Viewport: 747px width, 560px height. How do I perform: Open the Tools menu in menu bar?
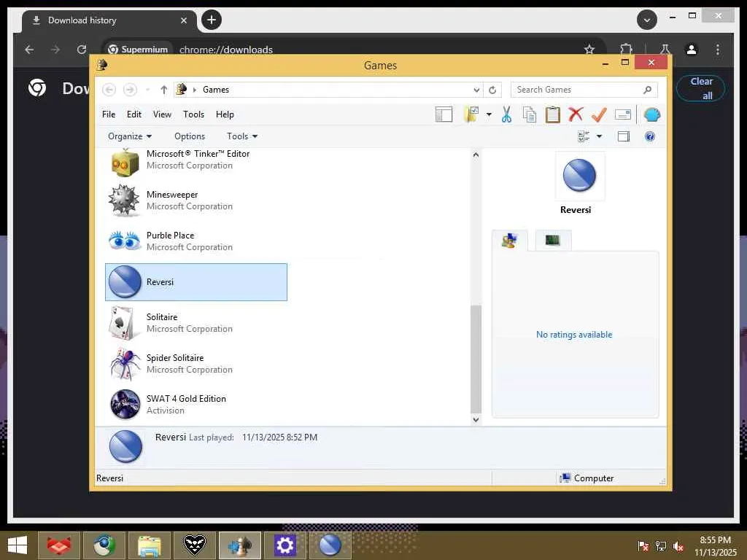pos(193,114)
